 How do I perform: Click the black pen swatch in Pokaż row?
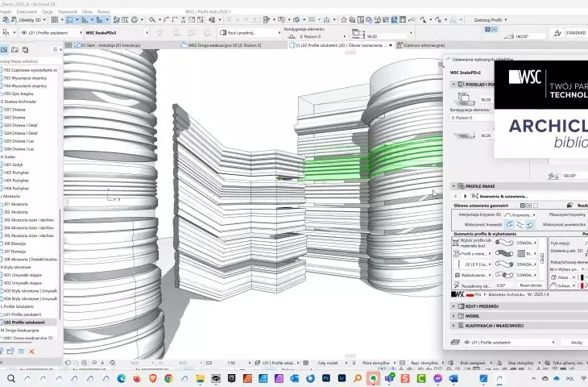(x=582, y=277)
